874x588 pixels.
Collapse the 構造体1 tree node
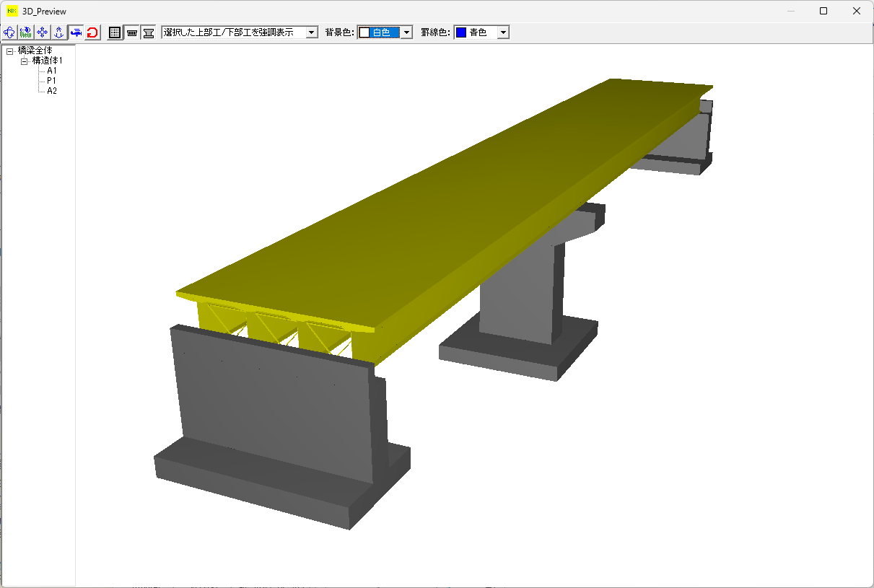click(24, 61)
